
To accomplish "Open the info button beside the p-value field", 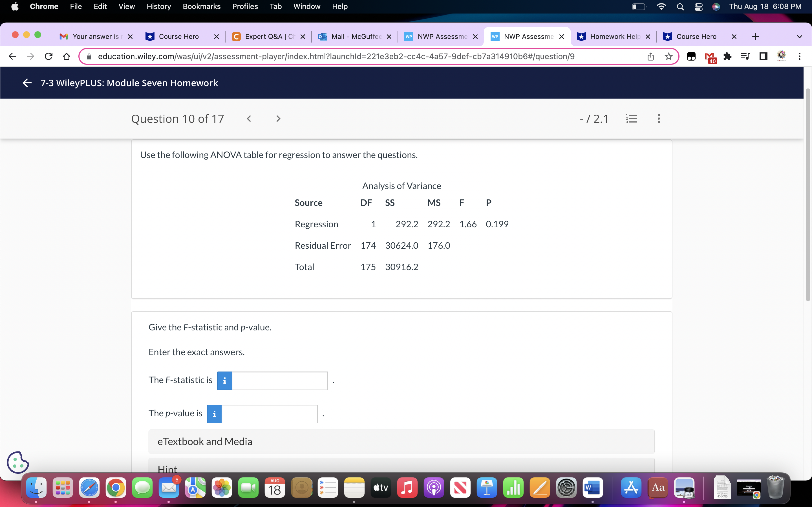I will [214, 413].
